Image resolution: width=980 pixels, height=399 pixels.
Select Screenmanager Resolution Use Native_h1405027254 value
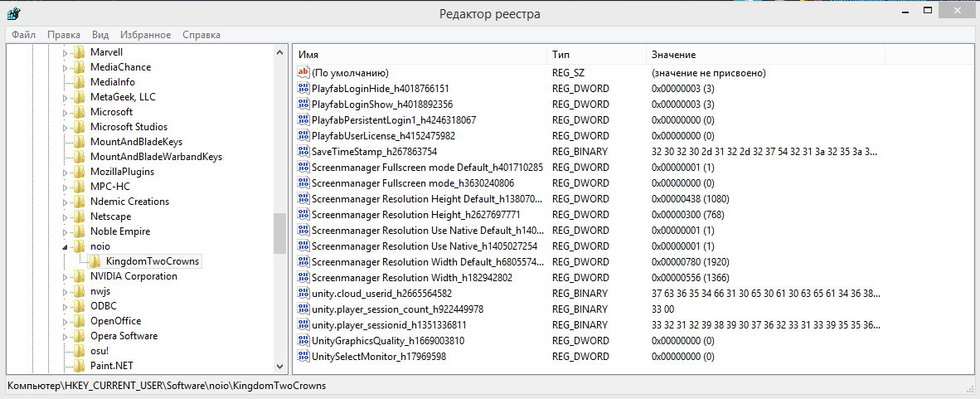coord(425,246)
